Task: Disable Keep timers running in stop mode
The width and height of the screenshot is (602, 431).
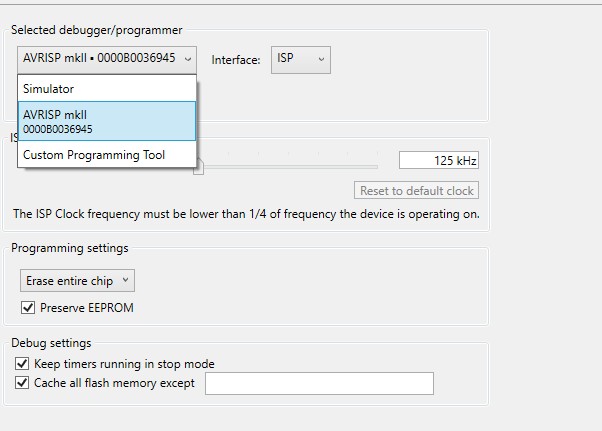Action: pyautogui.click(x=23, y=364)
